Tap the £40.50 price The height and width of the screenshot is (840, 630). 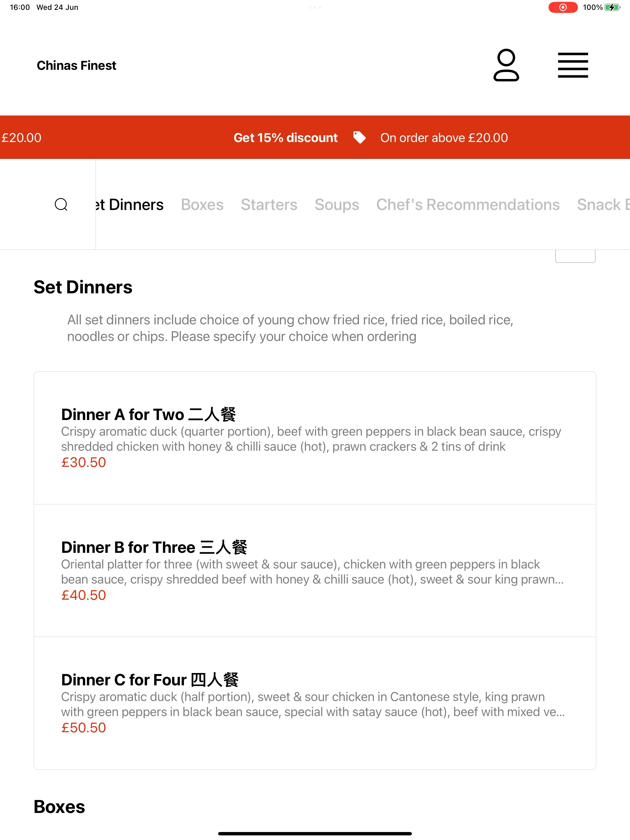tap(84, 595)
